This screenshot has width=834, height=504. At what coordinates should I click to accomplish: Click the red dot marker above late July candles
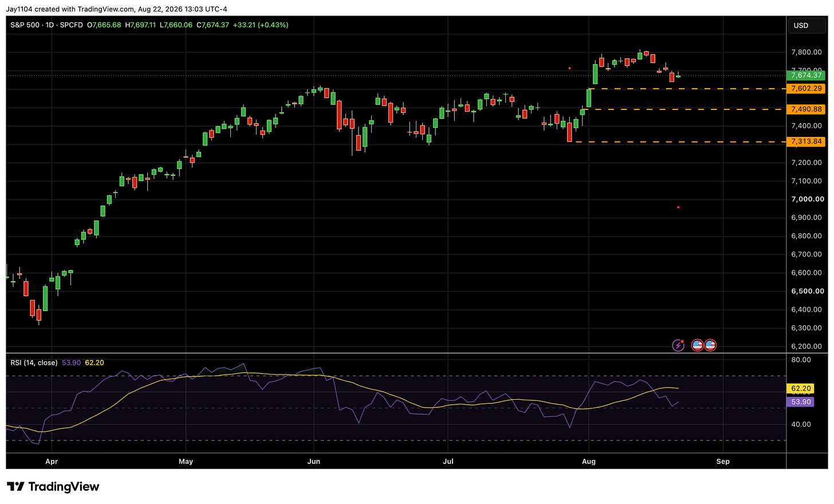pyautogui.click(x=569, y=68)
